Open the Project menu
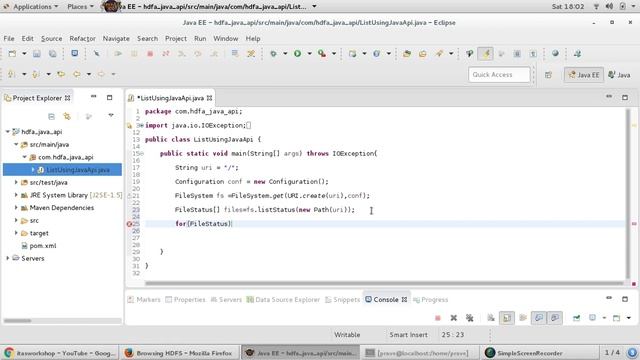This screenshot has width=640, height=360. [x=176, y=38]
